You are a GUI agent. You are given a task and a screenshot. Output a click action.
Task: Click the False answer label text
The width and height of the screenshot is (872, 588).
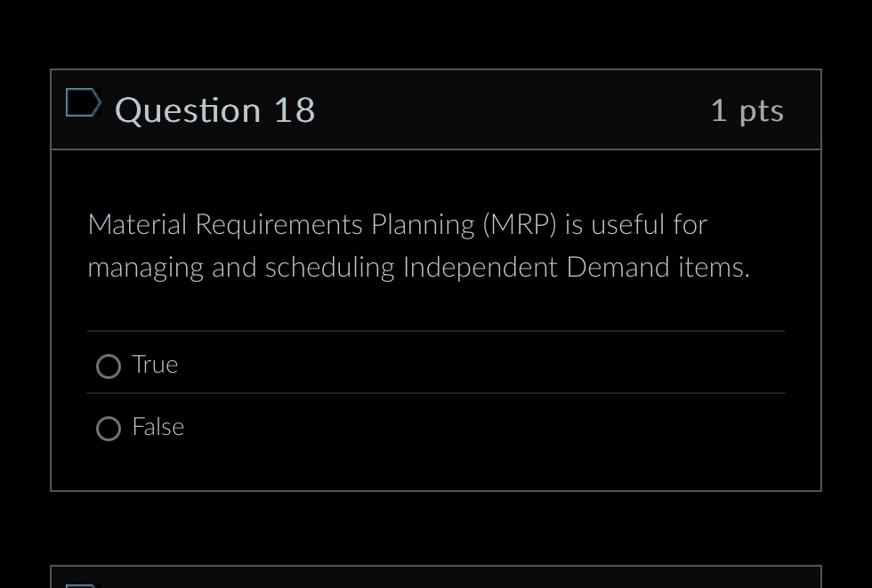pos(157,427)
